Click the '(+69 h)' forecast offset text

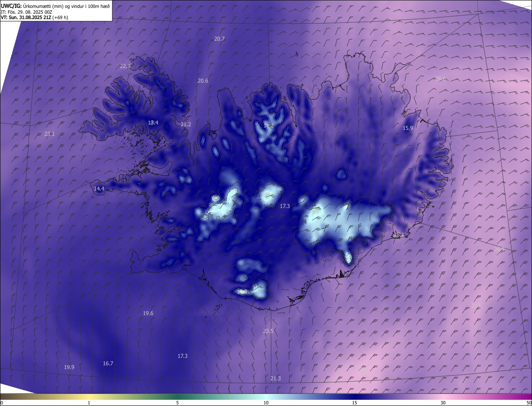[x=60, y=17]
